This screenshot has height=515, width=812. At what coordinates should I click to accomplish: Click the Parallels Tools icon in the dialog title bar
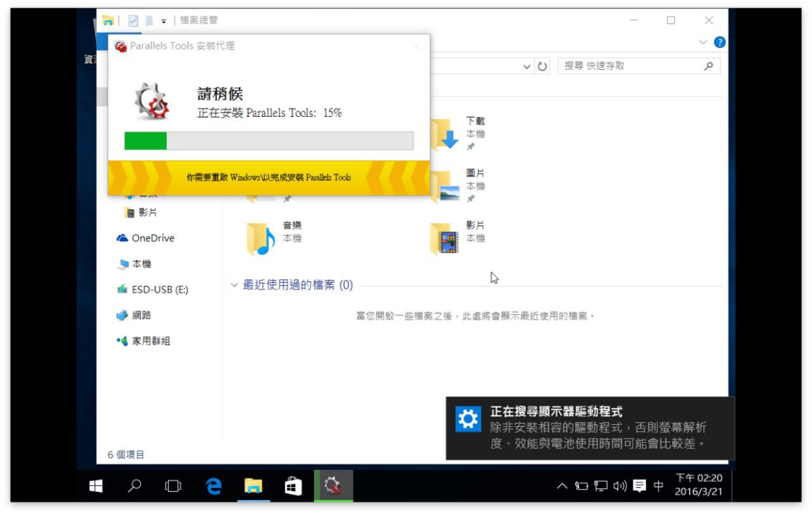tap(121, 46)
